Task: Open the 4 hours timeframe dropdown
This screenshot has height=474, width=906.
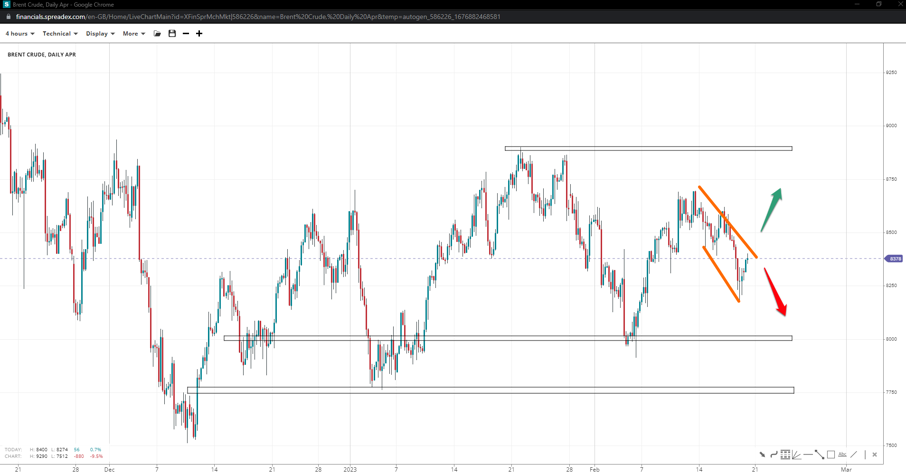Action: 20,34
